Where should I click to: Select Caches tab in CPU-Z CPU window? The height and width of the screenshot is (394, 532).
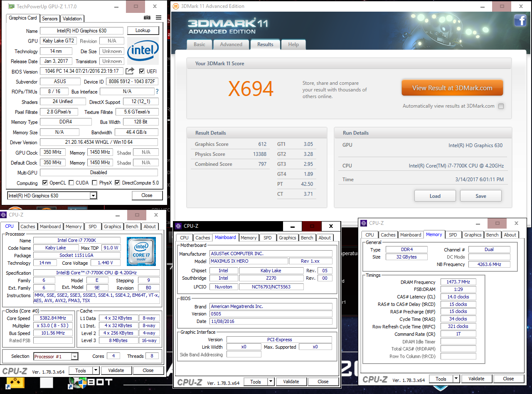click(x=28, y=227)
